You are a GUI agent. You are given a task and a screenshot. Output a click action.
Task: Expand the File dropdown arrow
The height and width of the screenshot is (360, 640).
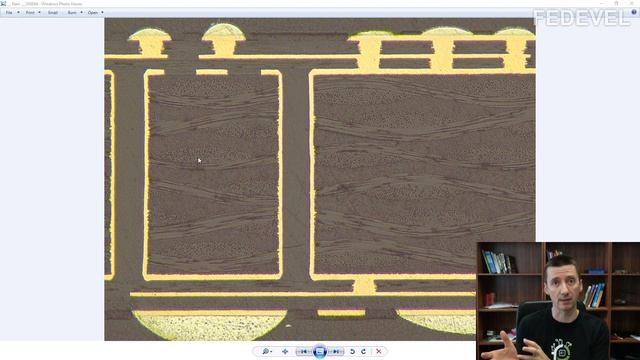(18, 13)
